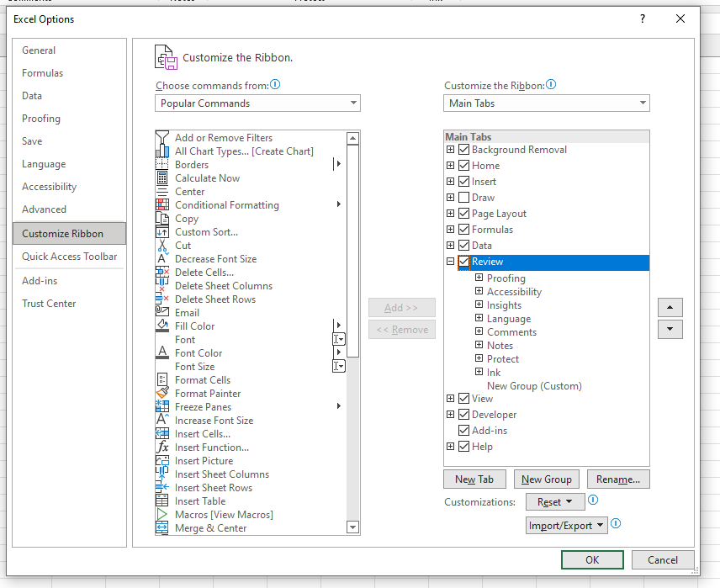Viewport: 720px width, 588px height.
Task: Click the Font Color letter icon
Action: 162,352
